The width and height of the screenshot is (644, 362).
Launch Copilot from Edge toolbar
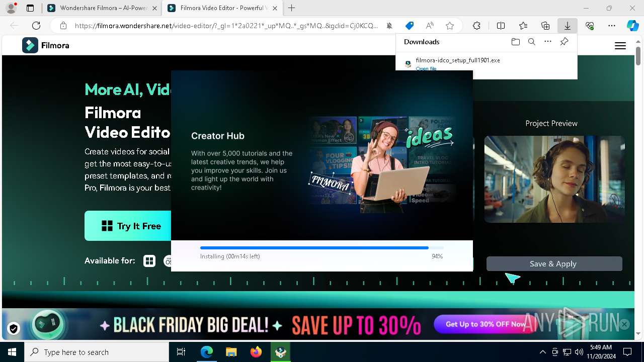tap(632, 26)
